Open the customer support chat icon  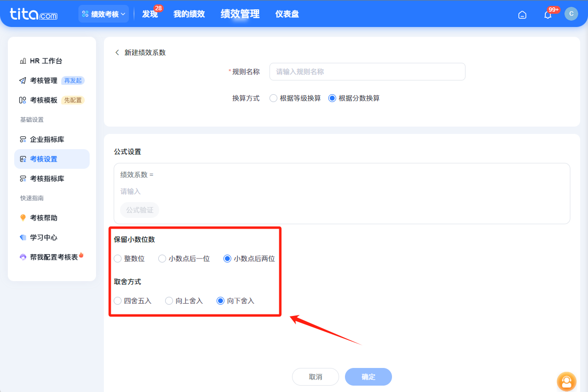pos(566,381)
